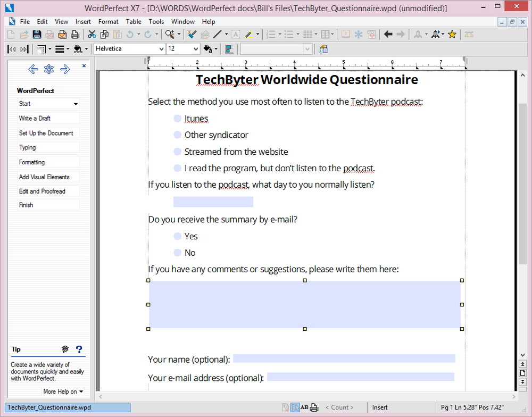Image resolution: width=532 pixels, height=417 pixels.
Task: Open the Format menu
Action: pos(108,21)
